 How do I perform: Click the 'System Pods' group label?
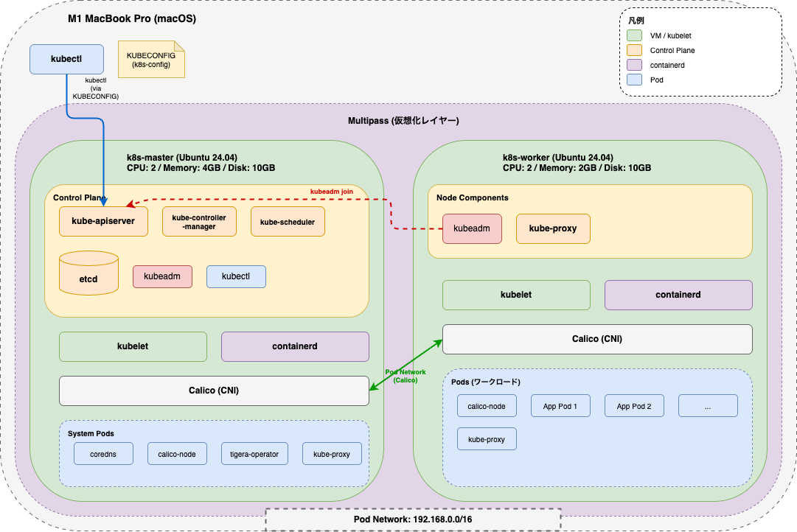pos(91,433)
